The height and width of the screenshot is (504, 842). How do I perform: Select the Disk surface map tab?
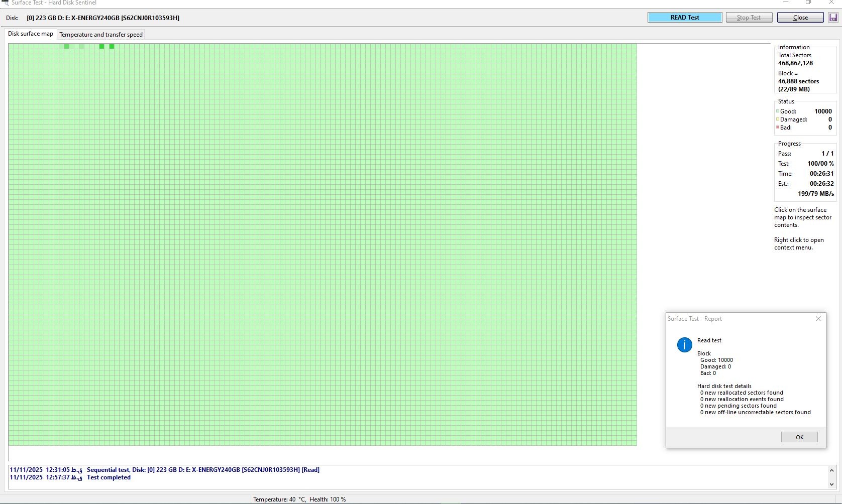click(x=31, y=34)
